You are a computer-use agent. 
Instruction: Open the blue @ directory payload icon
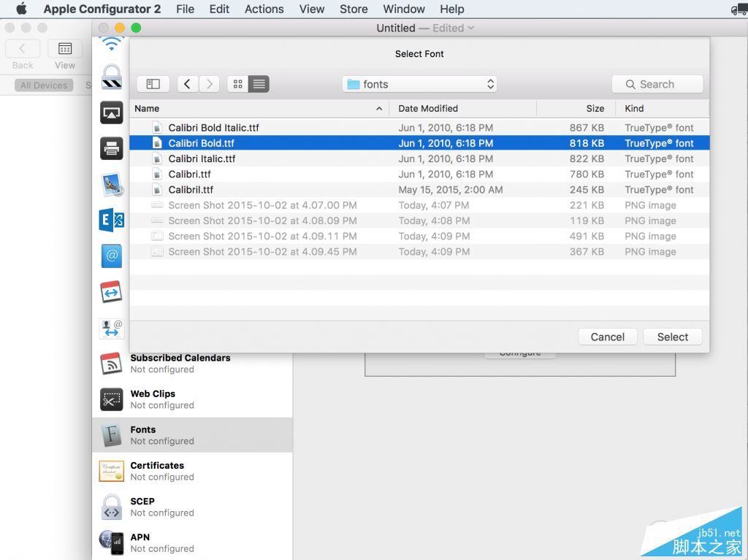tap(111, 256)
